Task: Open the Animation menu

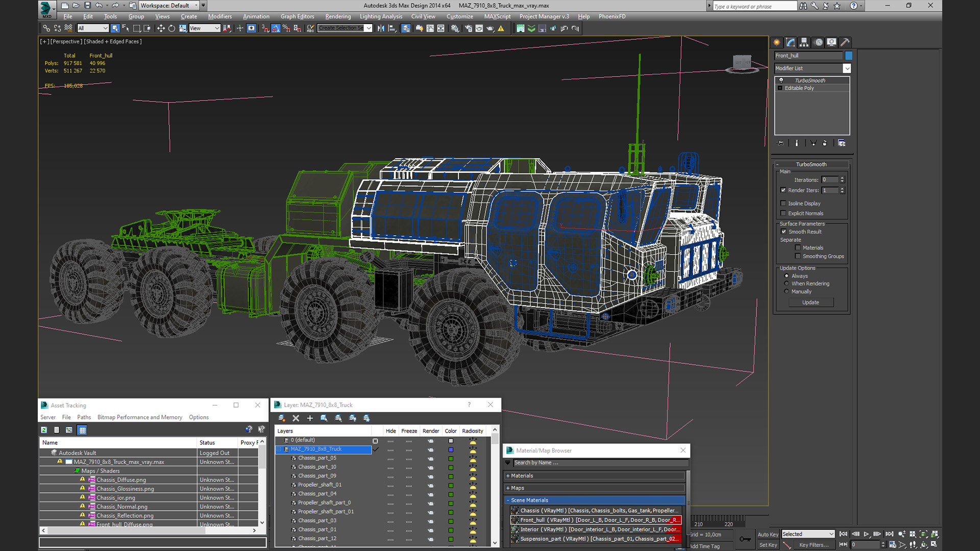Action: pyautogui.click(x=256, y=17)
